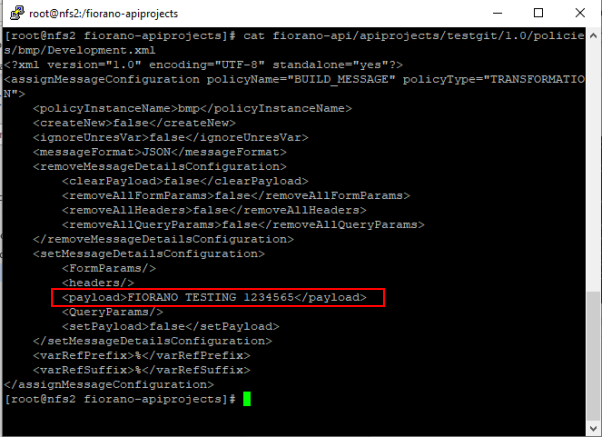
Task: Click the varRefPrefix line
Action: tap(142, 356)
